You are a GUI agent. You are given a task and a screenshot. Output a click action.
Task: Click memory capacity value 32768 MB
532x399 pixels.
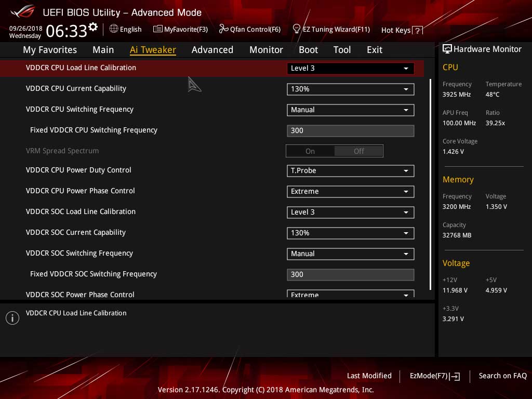pos(457,235)
